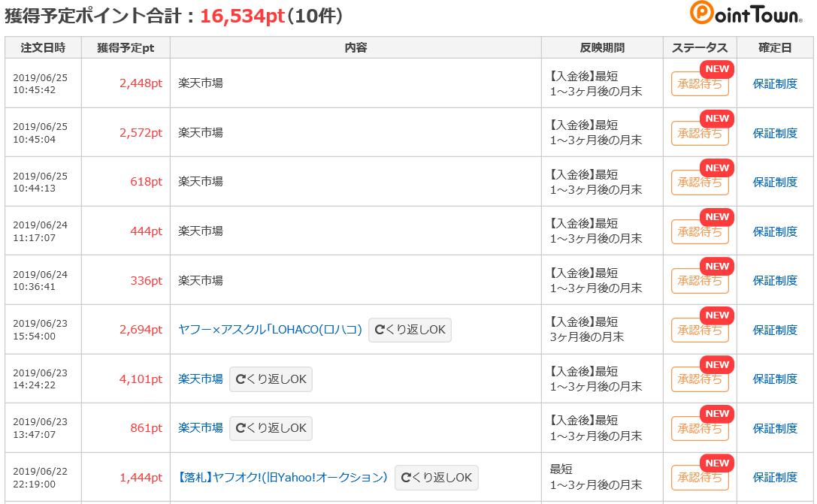The height and width of the screenshot is (504, 817).
Task: Click NEW badge in the 618pt row
Action: click(717, 168)
